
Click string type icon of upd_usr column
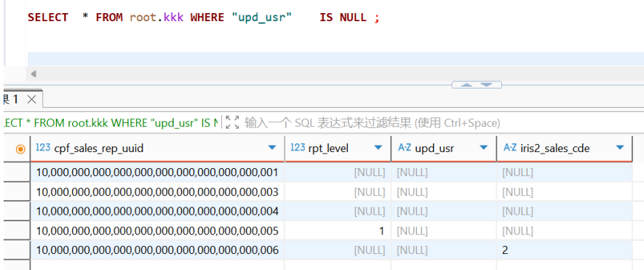click(x=405, y=148)
